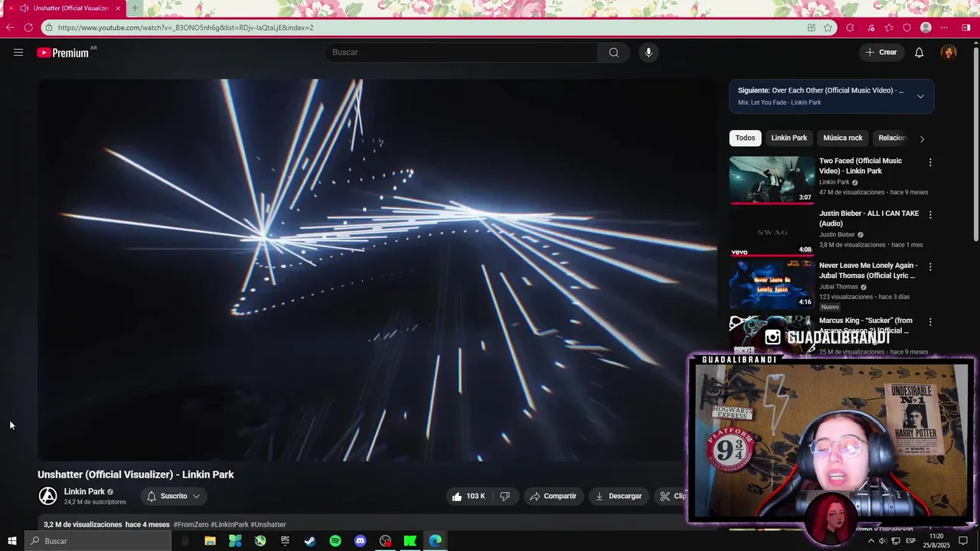Click the browser address bar URL
980x551 pixels.
click(x=186, y=28)
